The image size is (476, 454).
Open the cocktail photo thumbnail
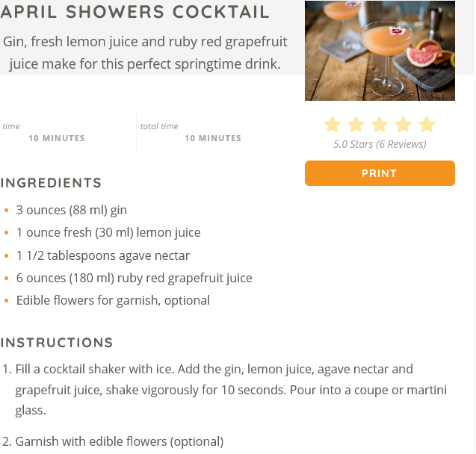click(380, 51)
